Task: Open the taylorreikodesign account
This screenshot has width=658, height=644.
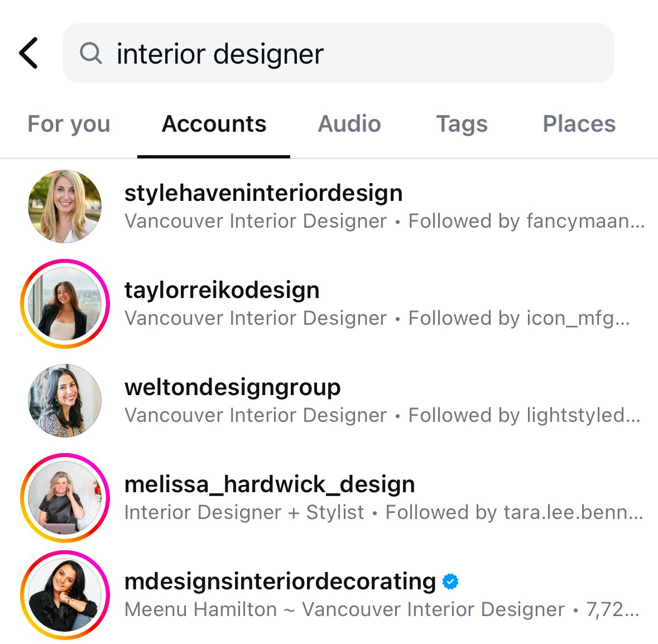Action: [222, 290]
